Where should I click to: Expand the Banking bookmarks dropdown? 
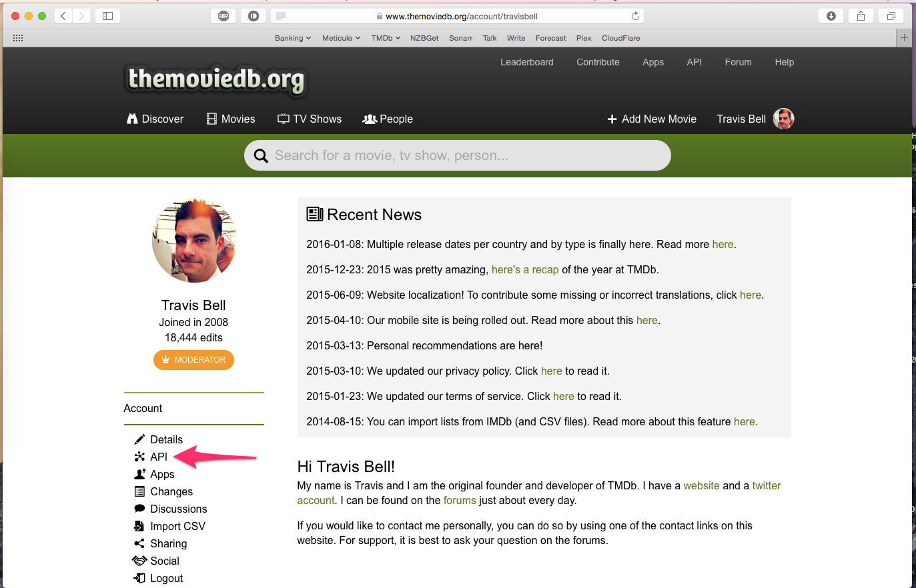(x=293, y=38)
